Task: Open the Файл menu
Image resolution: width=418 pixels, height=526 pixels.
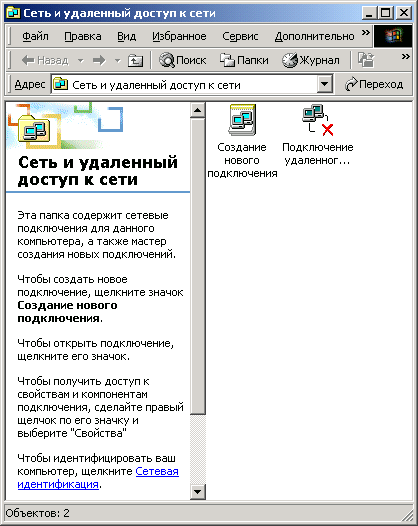Action: pyautogui.click(x=35, y=36)
